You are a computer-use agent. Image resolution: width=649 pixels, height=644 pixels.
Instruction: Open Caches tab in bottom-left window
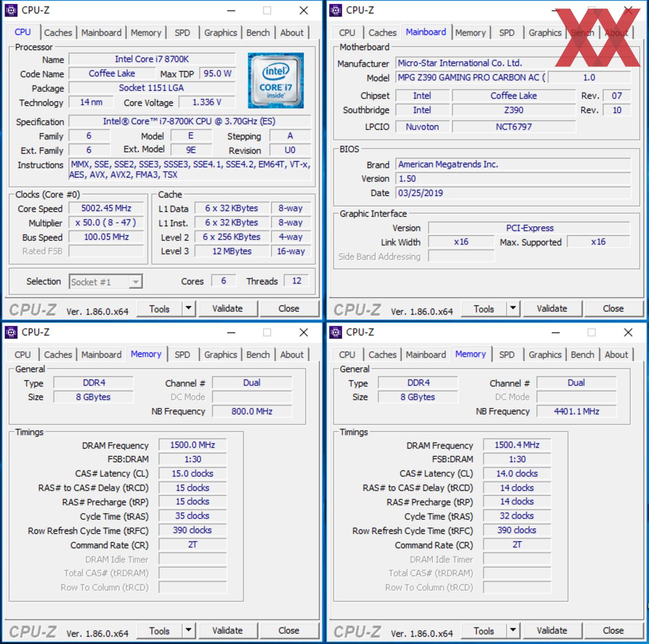58,354
